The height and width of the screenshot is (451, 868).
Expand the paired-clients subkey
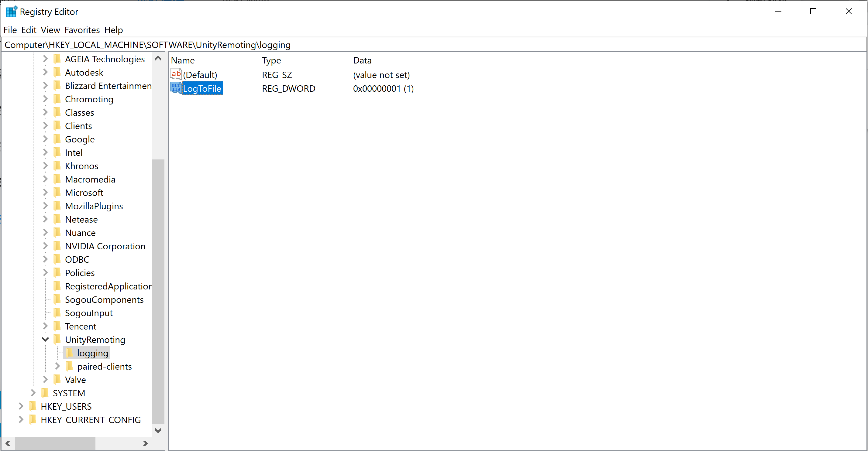(57, 367)
